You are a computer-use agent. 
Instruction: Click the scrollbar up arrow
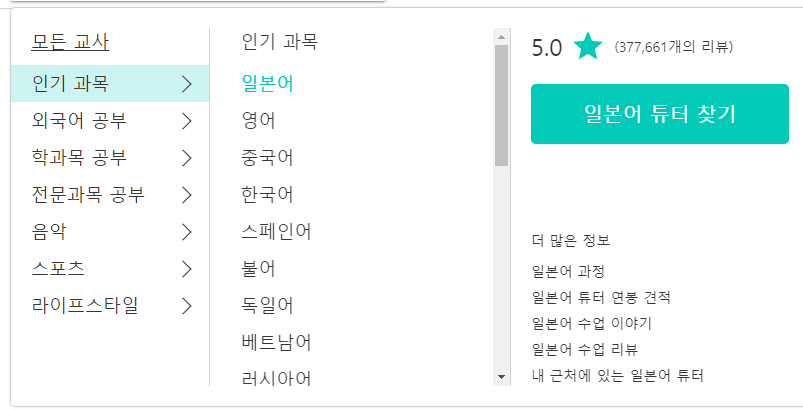(502, 37)
